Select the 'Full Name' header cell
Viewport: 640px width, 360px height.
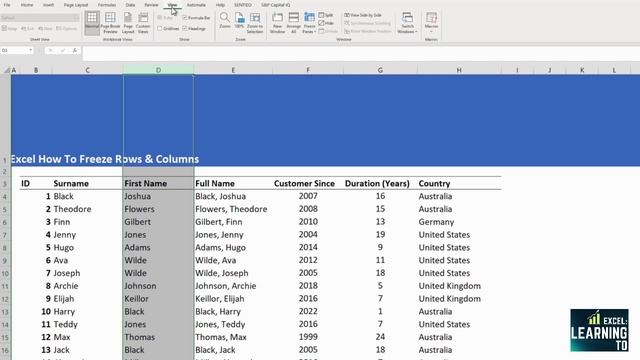(x=233, y=184)
